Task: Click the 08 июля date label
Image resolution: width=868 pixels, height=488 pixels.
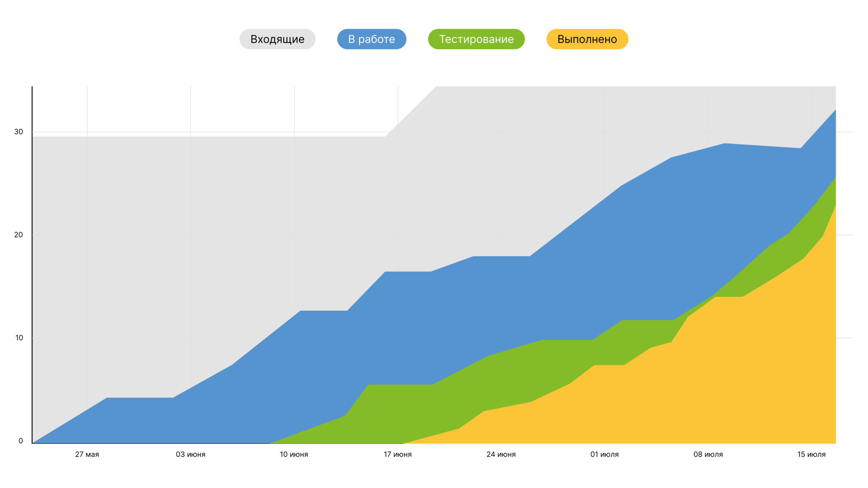Action: [708, 454]
